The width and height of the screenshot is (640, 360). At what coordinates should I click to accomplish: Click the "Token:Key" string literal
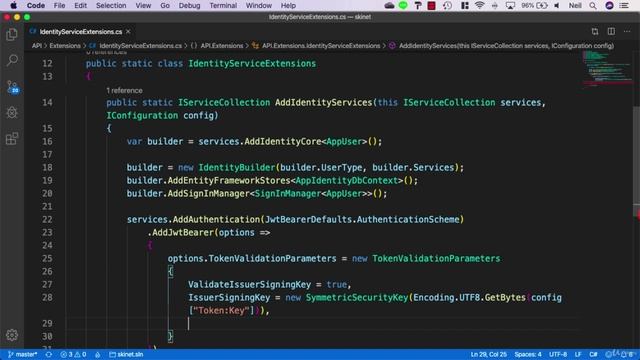(221, 311)
